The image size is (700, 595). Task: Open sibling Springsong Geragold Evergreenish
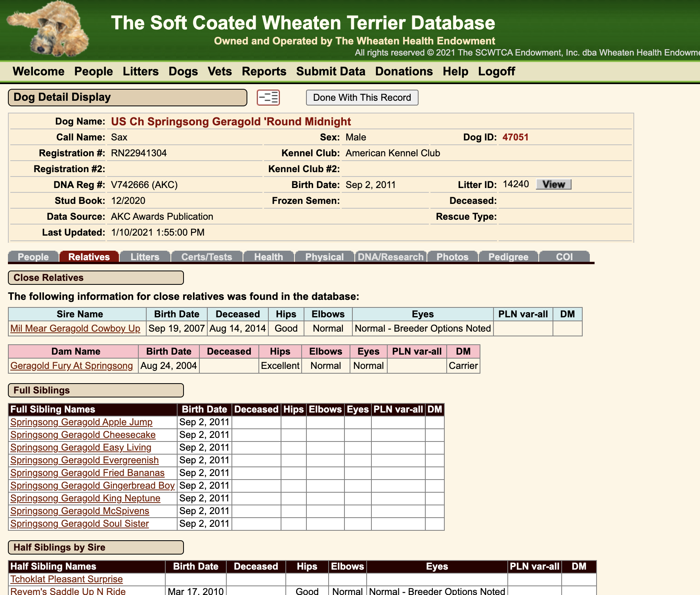(84, 460)
